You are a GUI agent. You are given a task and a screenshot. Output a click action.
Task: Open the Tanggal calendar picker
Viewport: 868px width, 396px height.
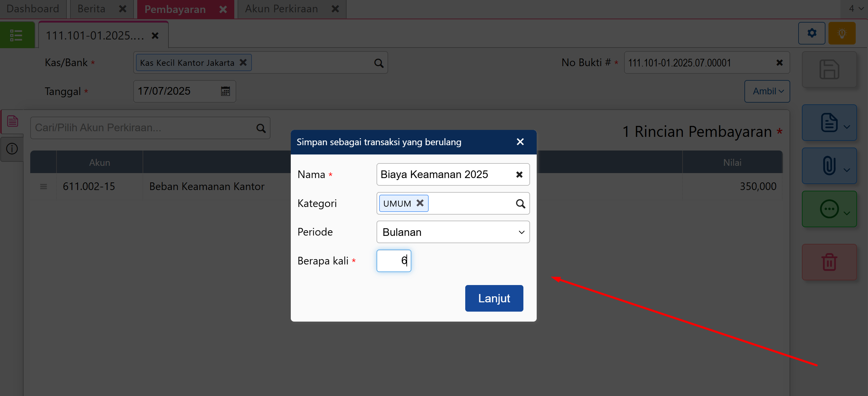pyautogui.click(x=225, y=91)
